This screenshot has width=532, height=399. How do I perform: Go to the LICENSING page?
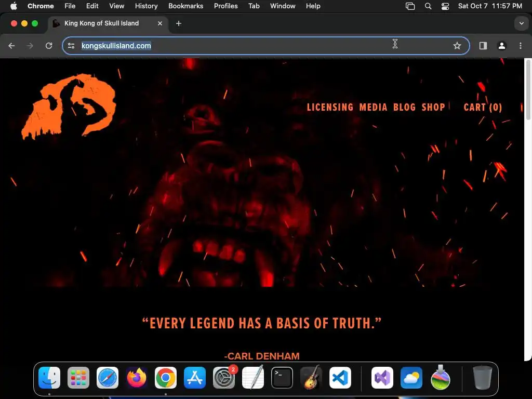330,107
